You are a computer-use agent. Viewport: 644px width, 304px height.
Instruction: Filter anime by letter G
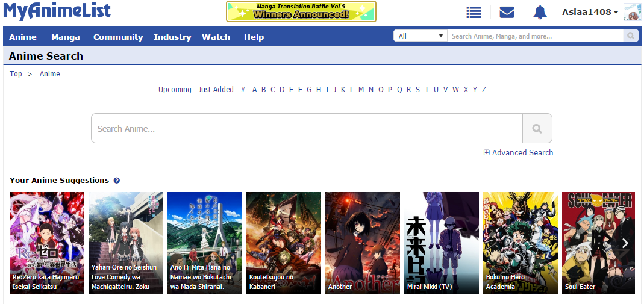pyautogui.click(x=309, y=90)
